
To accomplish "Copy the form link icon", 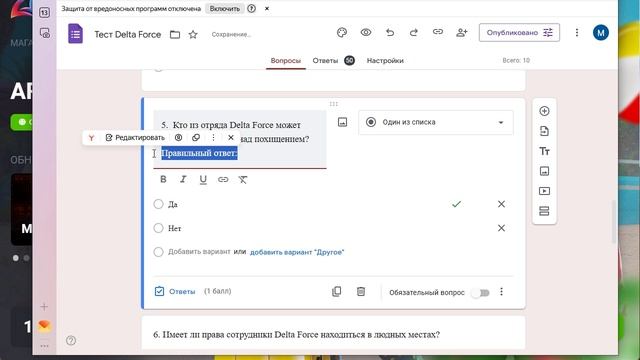I will point(438,32).
